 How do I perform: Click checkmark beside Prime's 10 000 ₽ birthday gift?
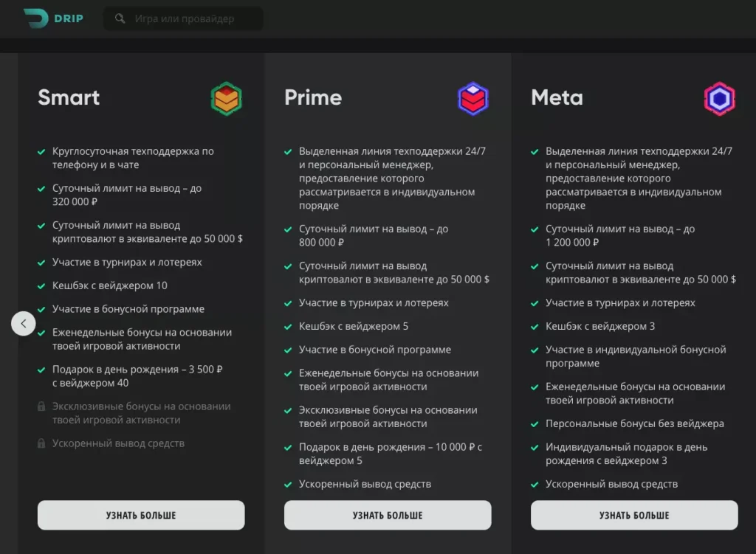288,447
